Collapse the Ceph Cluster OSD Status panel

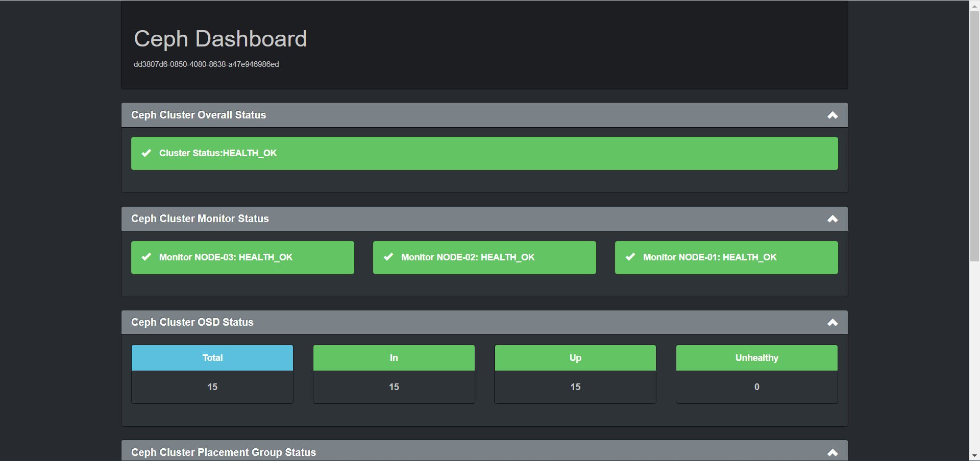pyautogui.click(x=832, y=323)
